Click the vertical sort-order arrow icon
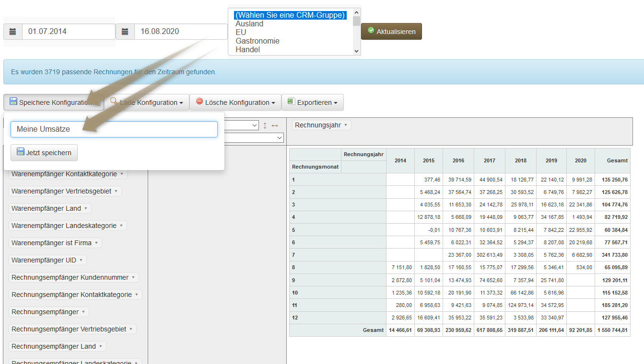Screen dimensions: 644x364 point(265,125)
